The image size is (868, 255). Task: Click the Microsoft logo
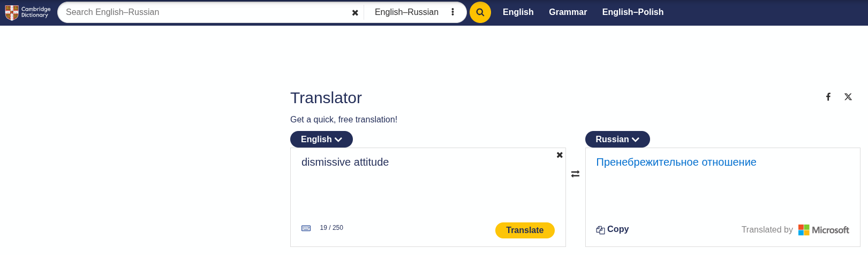click(824, 230)
